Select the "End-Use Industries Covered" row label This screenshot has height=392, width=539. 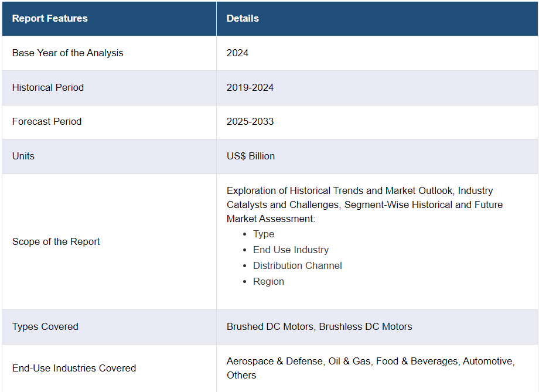(74, 368)
